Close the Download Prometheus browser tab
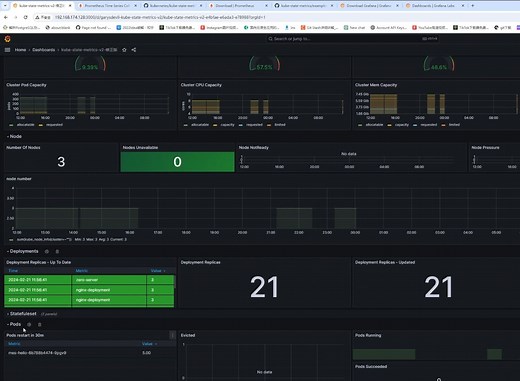Image resolution: width=520 pixels, height=381 pixels. [266, 6]
